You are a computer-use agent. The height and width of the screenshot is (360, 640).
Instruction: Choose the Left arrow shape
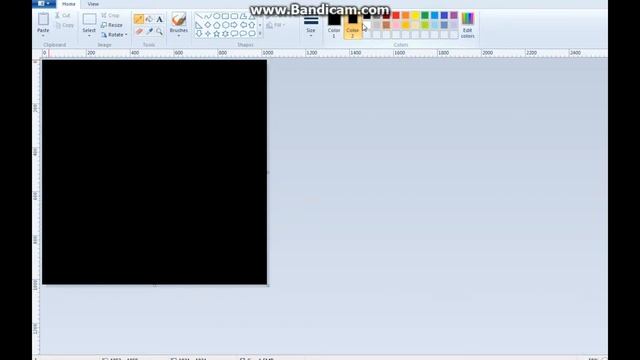[x=243, y=25]
